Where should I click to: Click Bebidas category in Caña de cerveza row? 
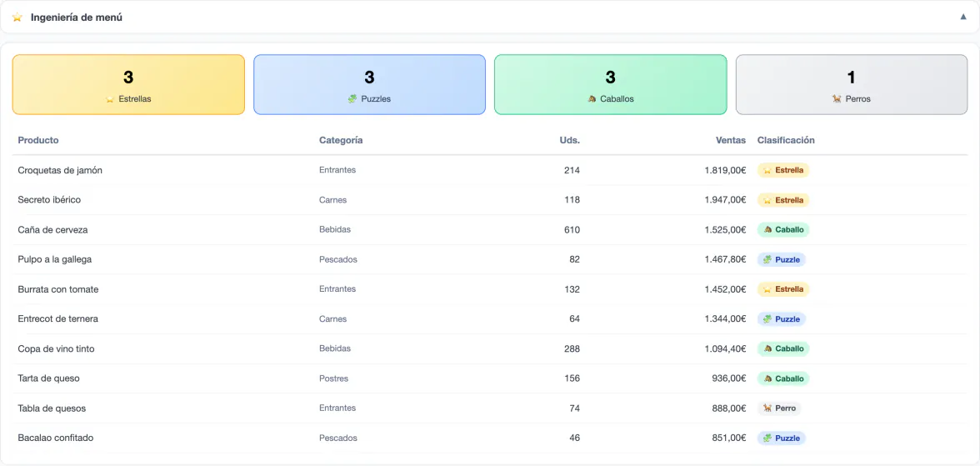(335, 229)
